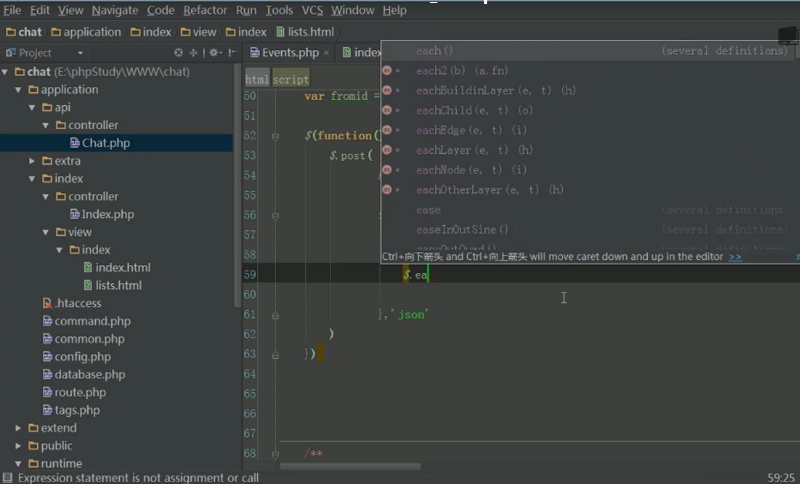Viewport: 800px width, 484px height.
Task: Open the .htaccess file icon
Action: coord(47,303)
